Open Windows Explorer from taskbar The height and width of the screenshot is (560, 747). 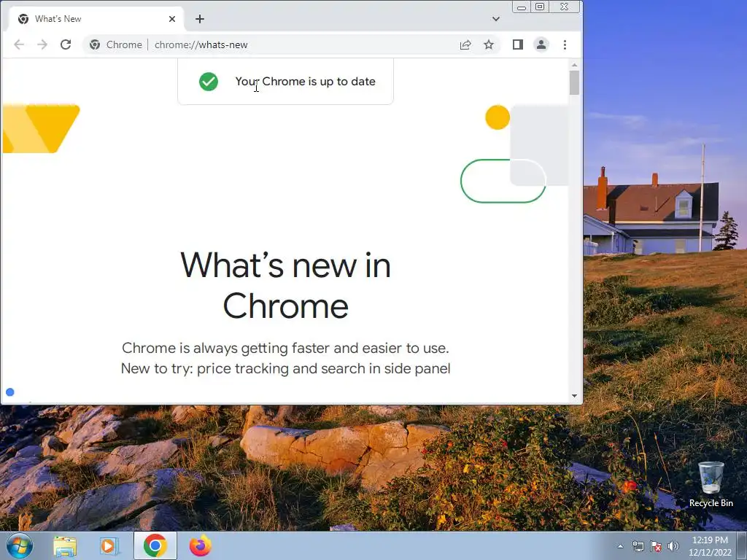65,546
